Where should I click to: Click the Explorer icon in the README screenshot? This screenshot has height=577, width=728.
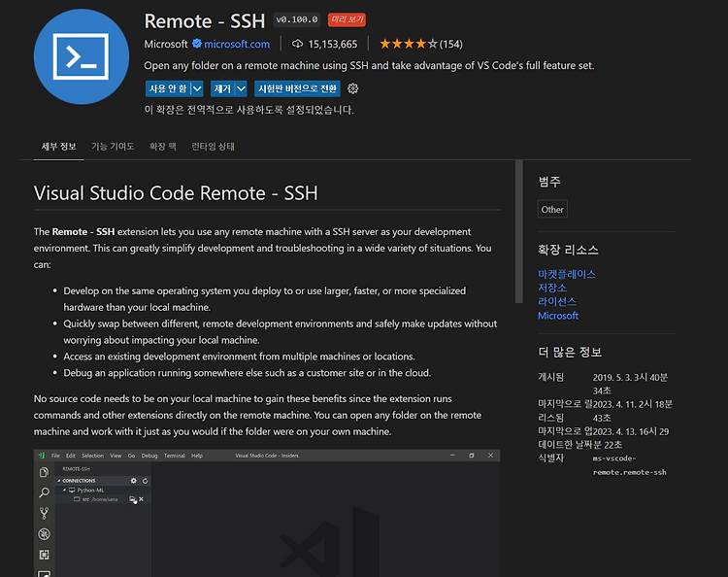44,472
